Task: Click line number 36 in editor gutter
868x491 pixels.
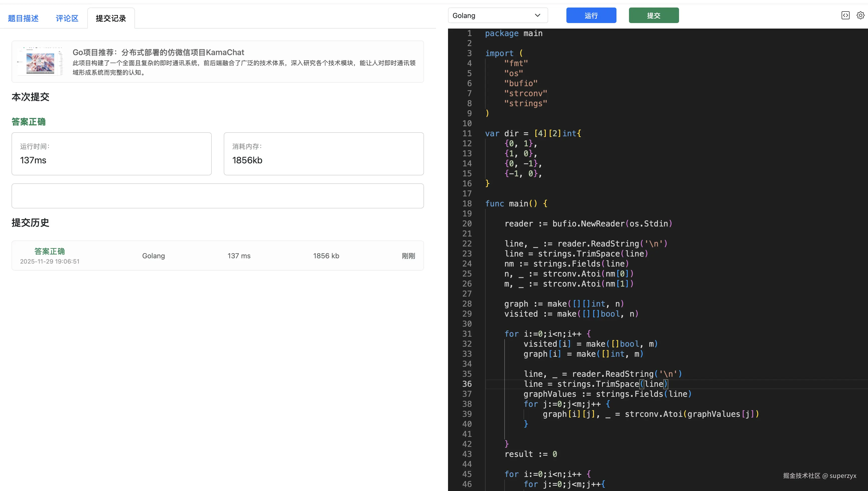Action: coord(467,384)
